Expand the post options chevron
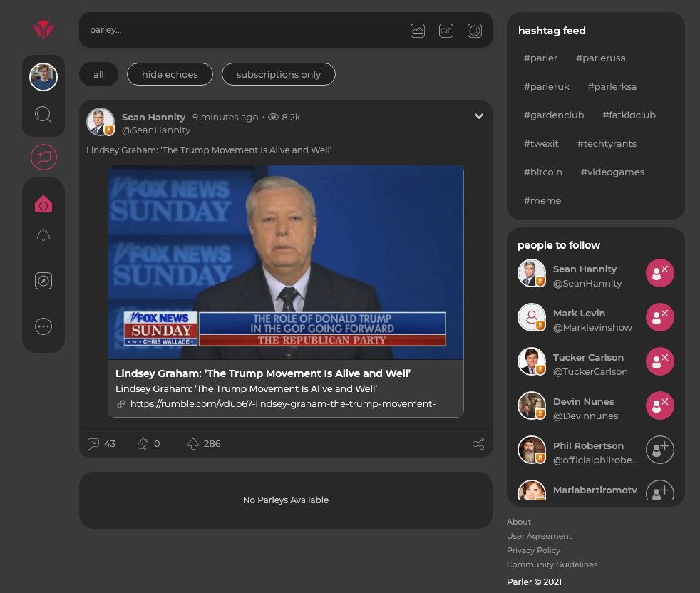700x593 pixels. pyautogui.click(x=478, y=116)
